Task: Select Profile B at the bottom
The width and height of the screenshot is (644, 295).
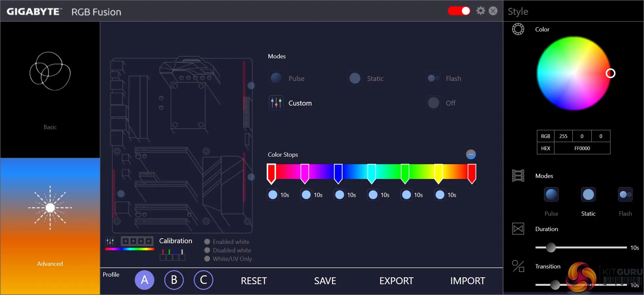Action: coord(174,280)
